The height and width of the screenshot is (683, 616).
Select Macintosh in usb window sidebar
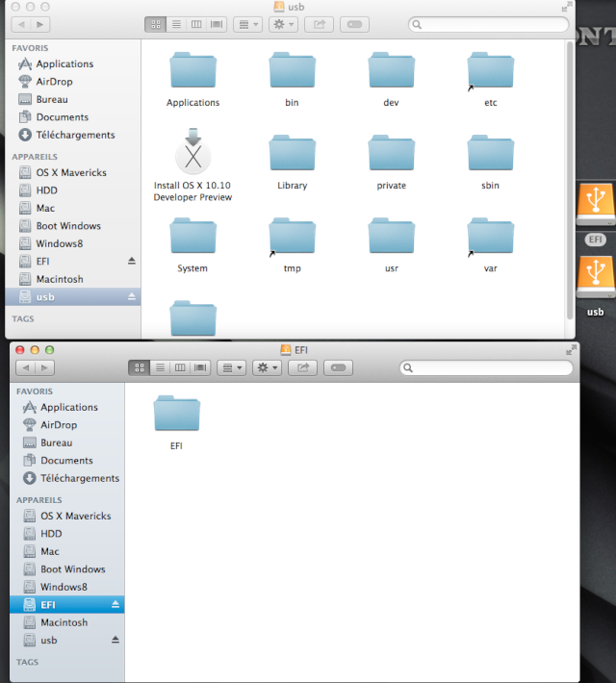pos(73,279)
